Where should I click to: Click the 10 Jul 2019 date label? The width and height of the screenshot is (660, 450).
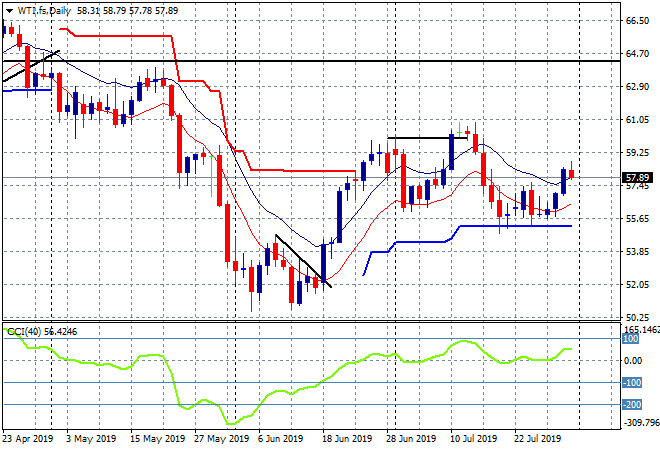[x=474, y=439]
